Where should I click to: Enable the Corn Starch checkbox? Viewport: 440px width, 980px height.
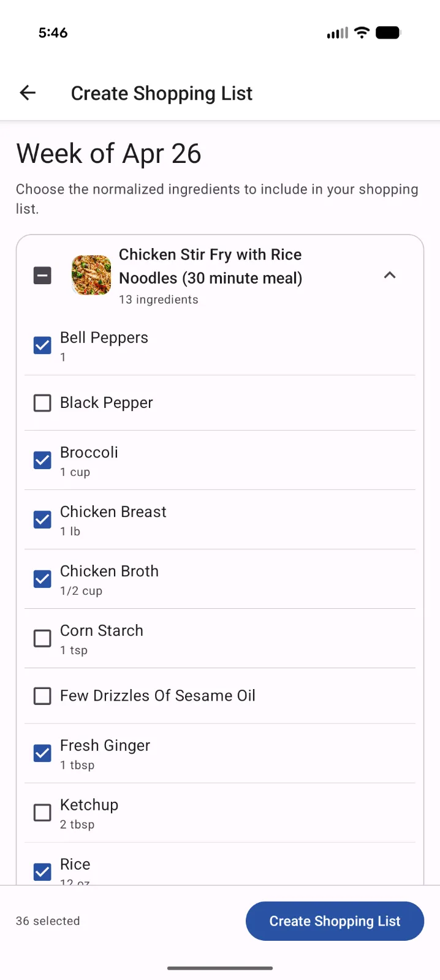(x=42, y=638)
